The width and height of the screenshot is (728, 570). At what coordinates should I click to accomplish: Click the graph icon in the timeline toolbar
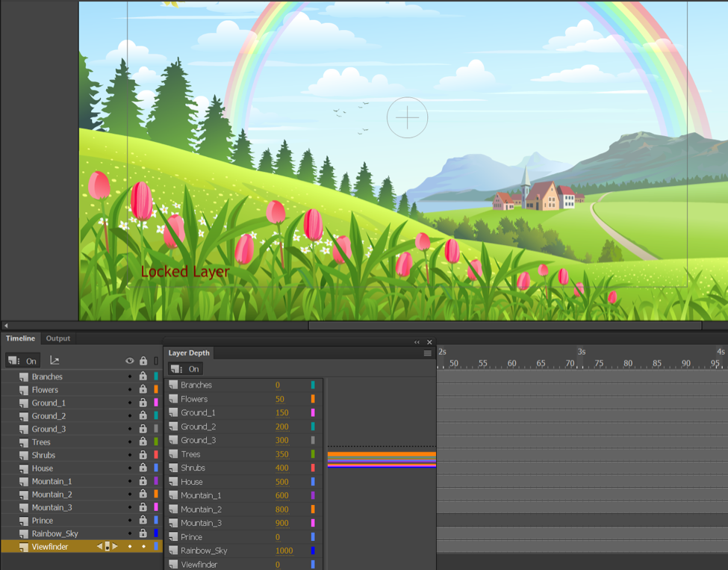[x=53, y=360]
